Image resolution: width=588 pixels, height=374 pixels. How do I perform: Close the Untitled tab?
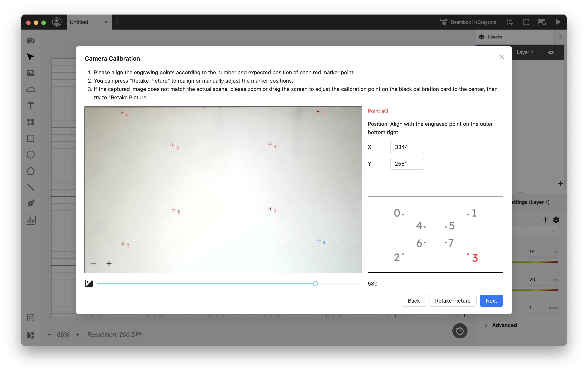pyautogui.click(x=106, y=22)
